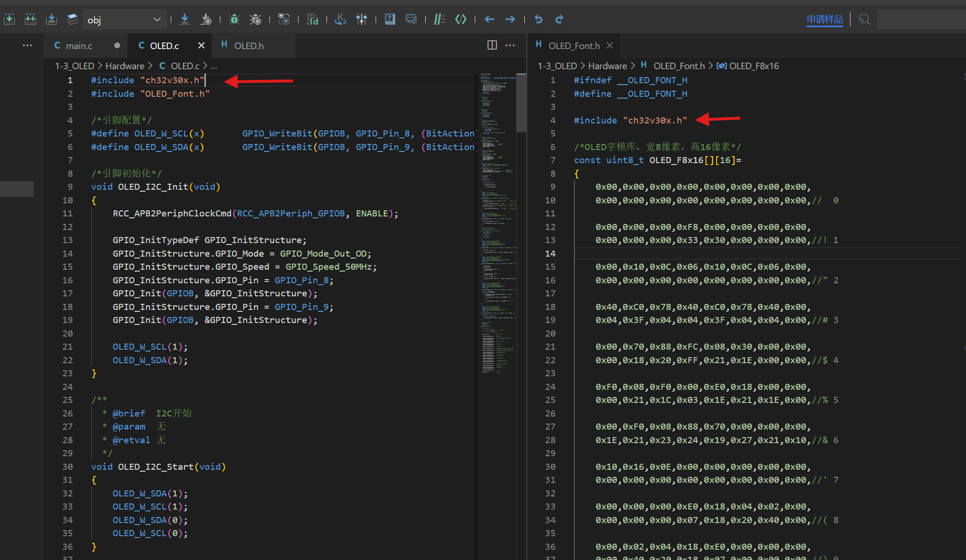Screen dimensions: 966x560
Task: Split the editor with the split icon
Action: (492, 45)
